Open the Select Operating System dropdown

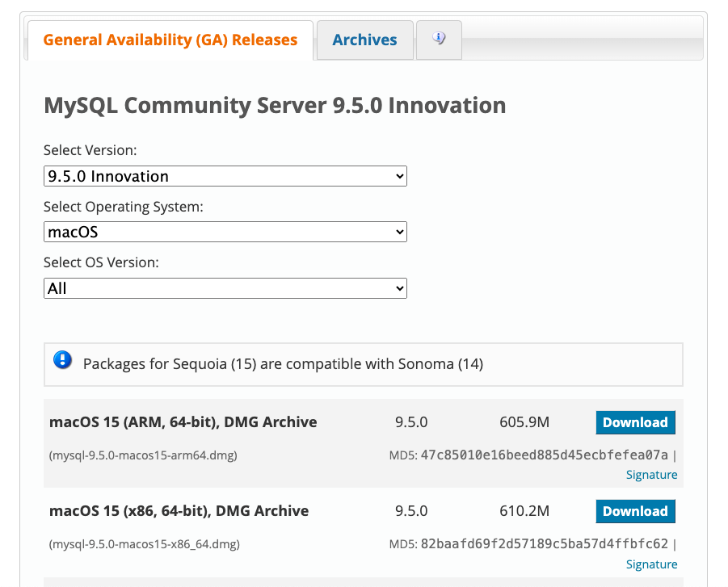pos(225,232)
